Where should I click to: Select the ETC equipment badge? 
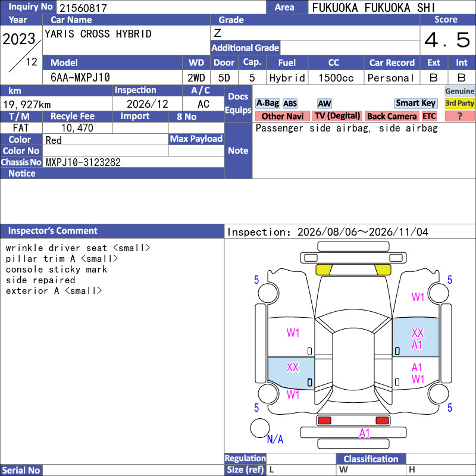click(x=429, y=116)
